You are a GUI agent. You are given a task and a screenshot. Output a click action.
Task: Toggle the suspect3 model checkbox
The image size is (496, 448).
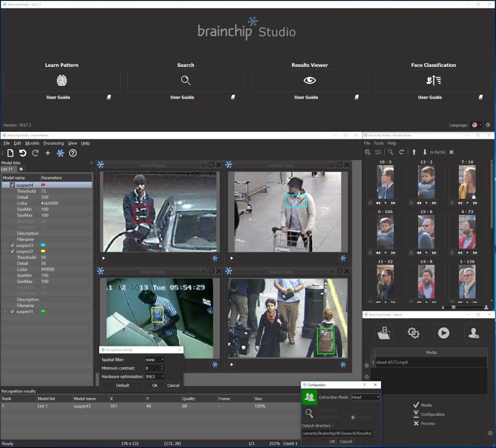(x=12, y=245)
